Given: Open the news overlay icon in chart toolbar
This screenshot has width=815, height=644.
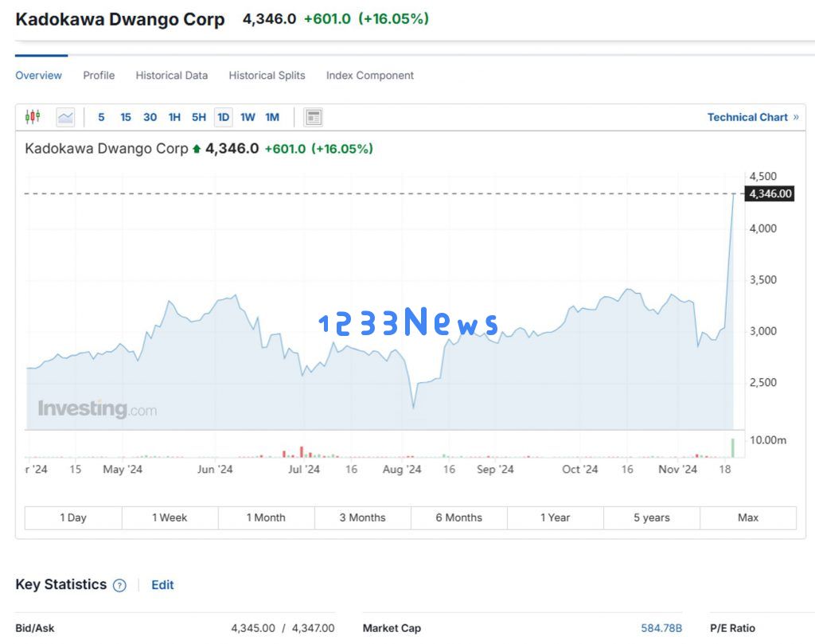Looking at the screenshot, I should coord(313,118).
